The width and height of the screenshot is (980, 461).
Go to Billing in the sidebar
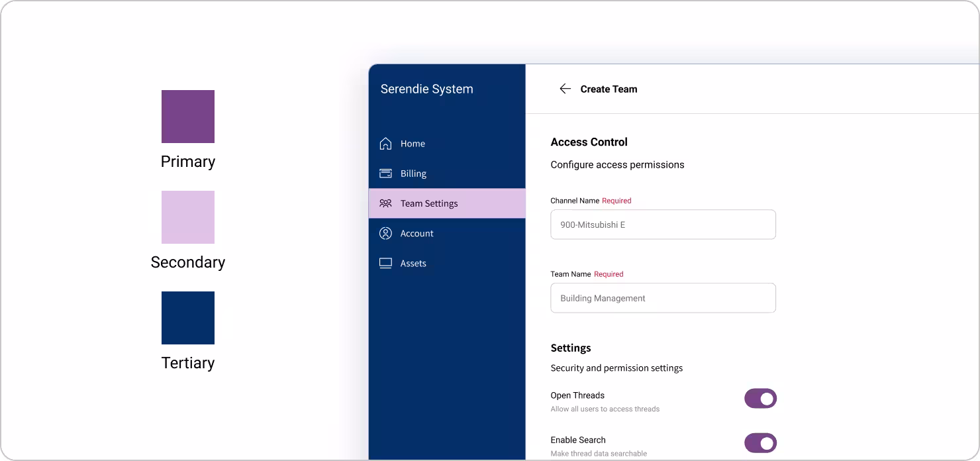pyautogui.click(x=413, y=174)
